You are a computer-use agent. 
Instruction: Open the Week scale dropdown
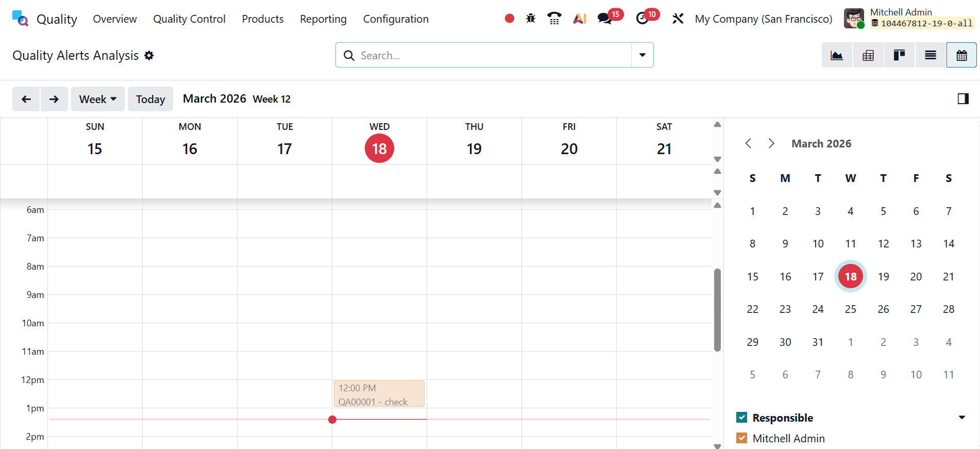(x=98, y=99)
